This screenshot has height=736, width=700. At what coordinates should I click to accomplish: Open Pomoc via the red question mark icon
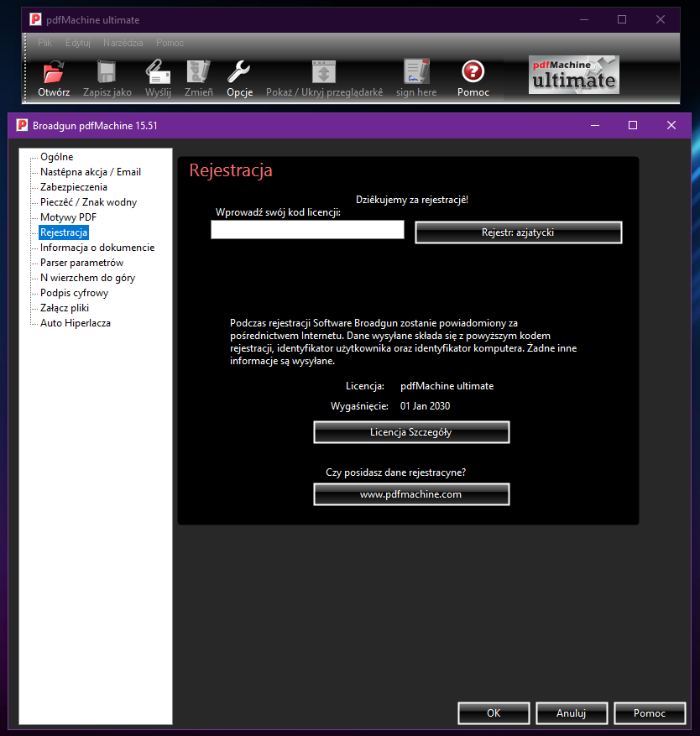tap(473, 78)
